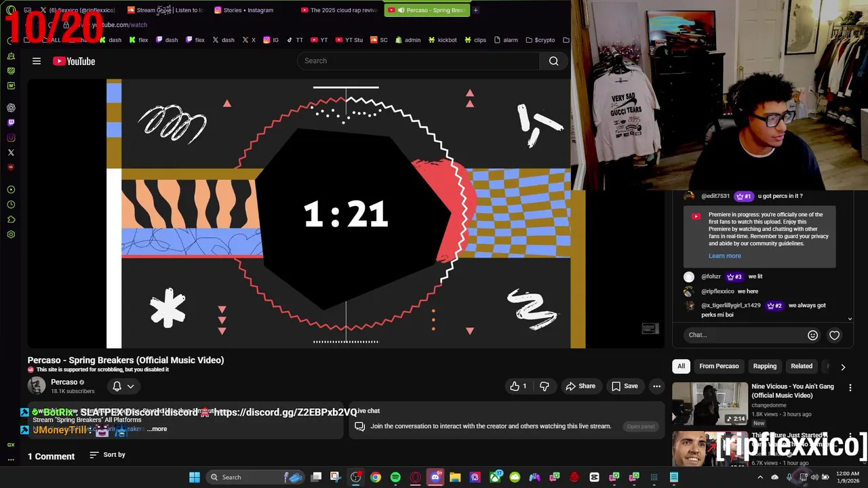Open the clips bookmark
This screenshot has width=868, height=488.
pos(475,40)
